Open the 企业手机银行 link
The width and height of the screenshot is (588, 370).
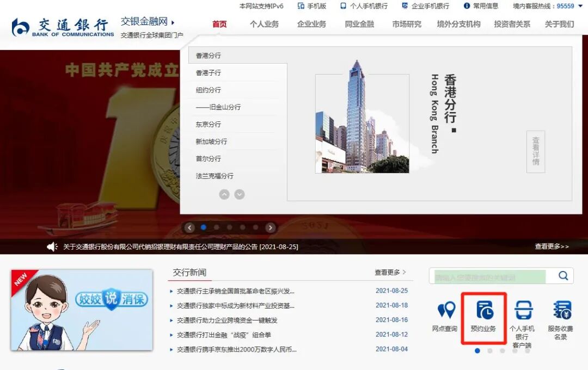pos(425,6)
